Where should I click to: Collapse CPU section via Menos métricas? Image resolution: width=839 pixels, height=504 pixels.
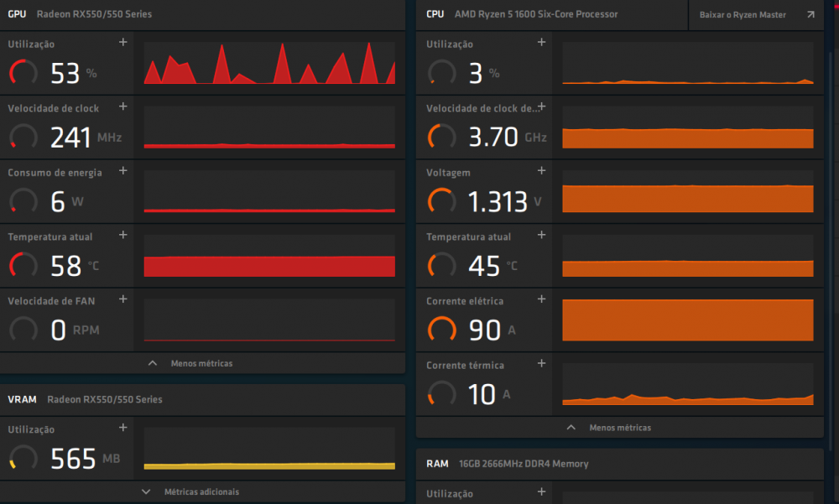[610, 428]
